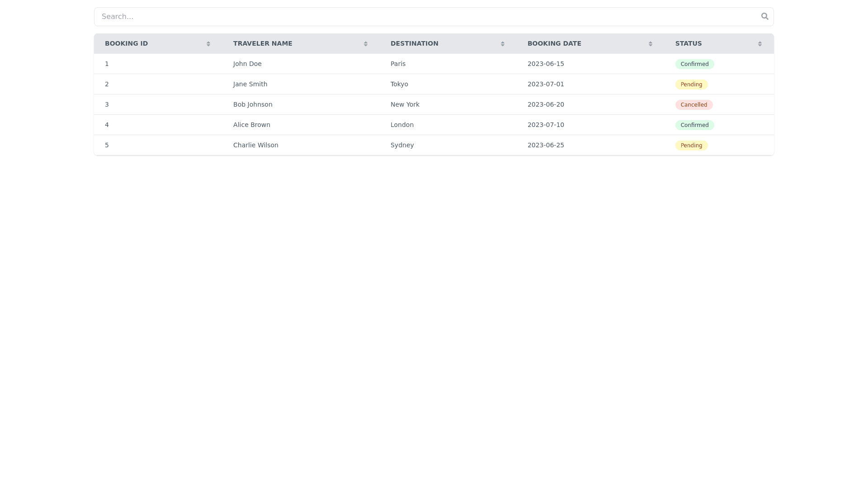Click Bob Johnson's Cancelled status badge
This screenshot has height=488, width=868.
693,105
